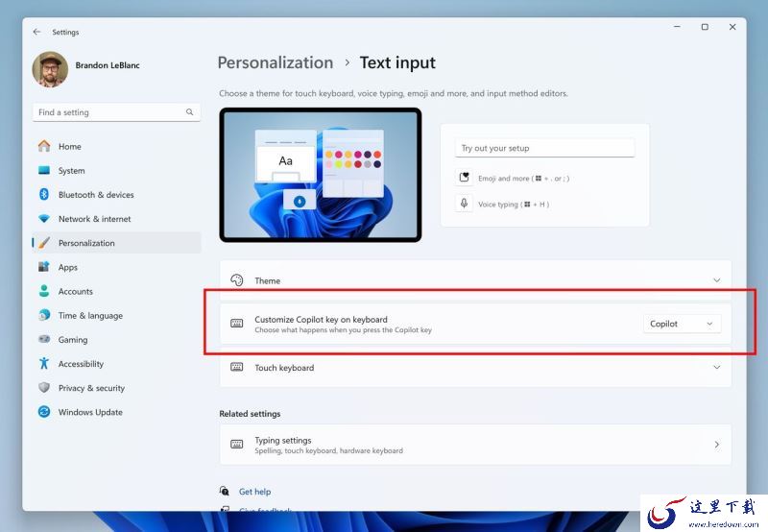Open Brandon LeBlanc's profile picture
768x532 pixels.
[50, 69]
